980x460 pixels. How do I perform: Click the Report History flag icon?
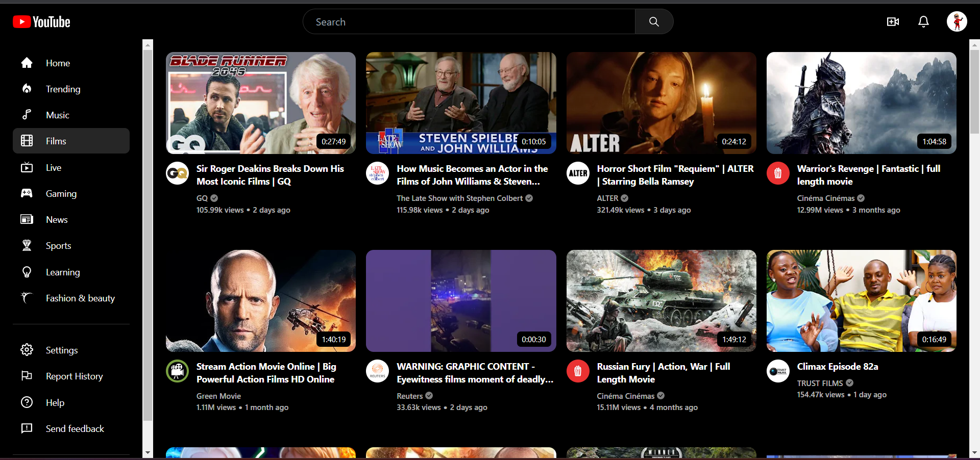27,376
